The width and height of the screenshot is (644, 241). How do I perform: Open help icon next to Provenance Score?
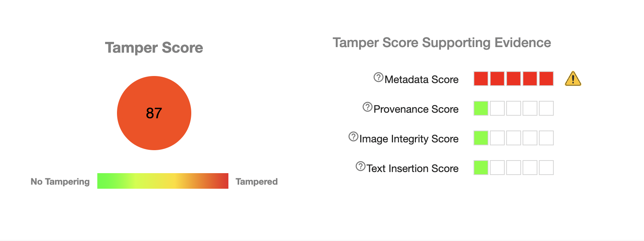coord(367,107)
